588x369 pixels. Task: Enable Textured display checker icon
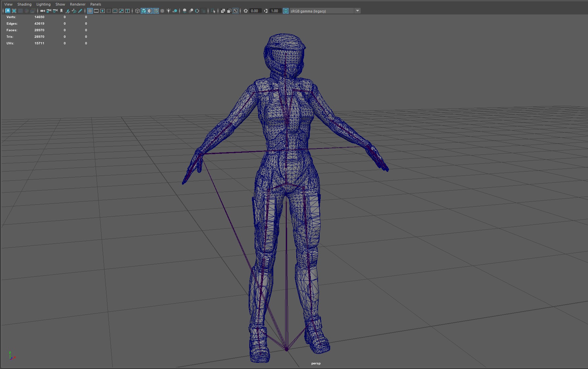pyautogui.click(x=162, y=11)
